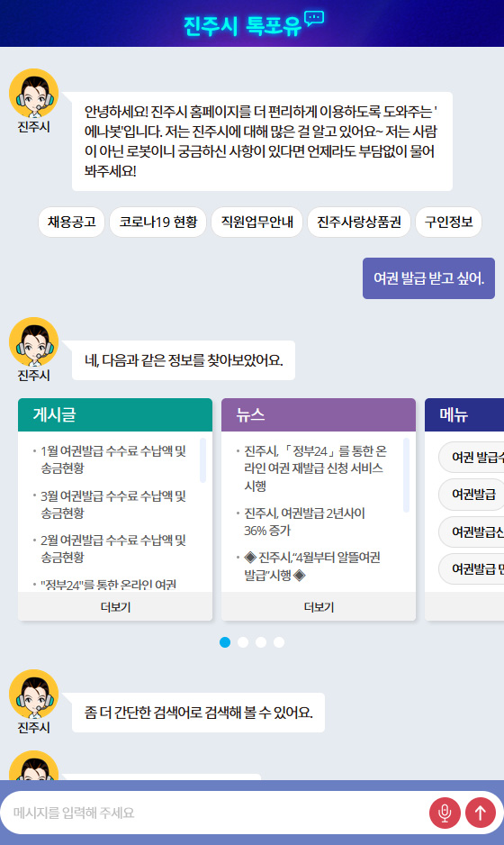Click the 게시글 card scrollbar
This screenshot has width=504, height=845.
(x=203, y=460)
